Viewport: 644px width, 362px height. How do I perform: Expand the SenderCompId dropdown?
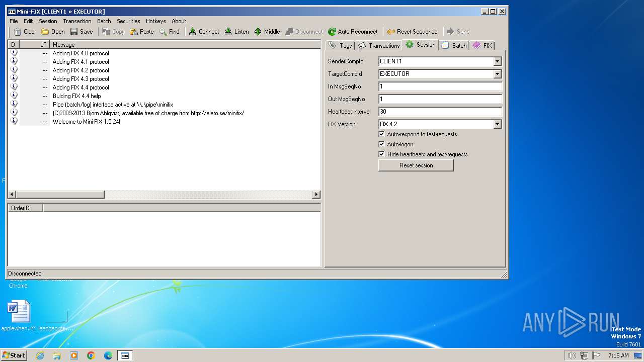pyautogui.click(x=497, y=61)
